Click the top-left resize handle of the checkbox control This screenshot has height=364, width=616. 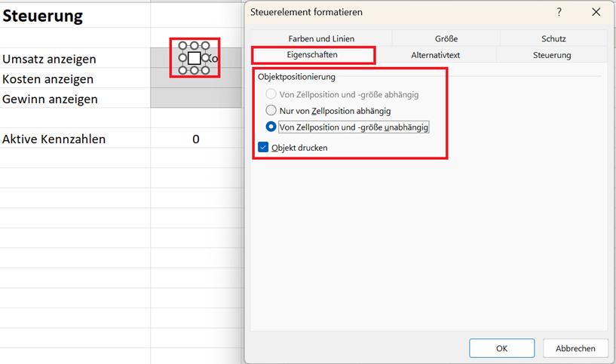coord(182,46)
